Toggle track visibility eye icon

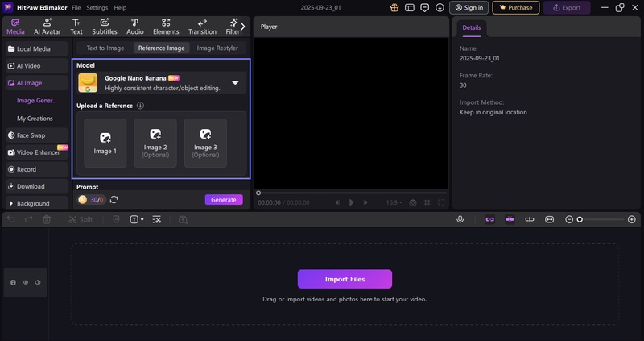pos(26,283)
